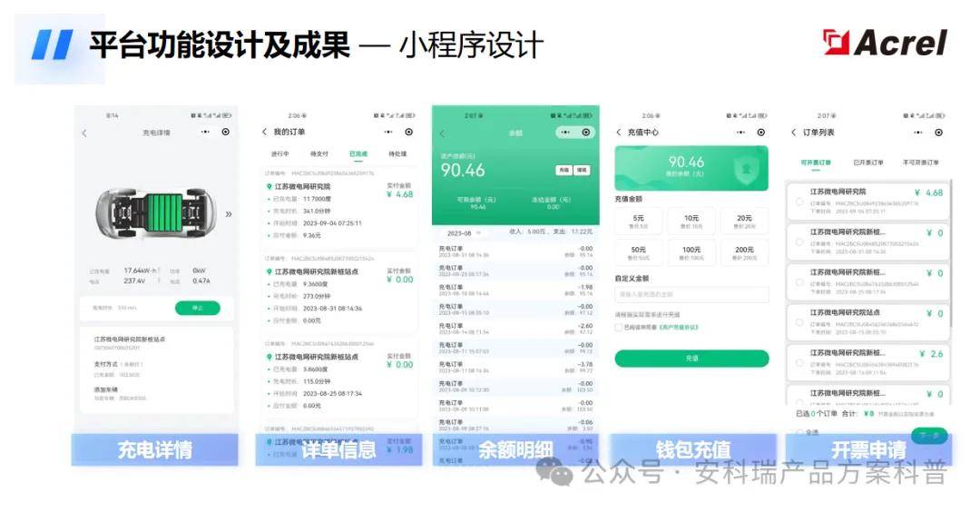Viewport: 980px width, 512px height.
Task: Open the 充电订单 entry with -1.98
Action: [515, 290]
